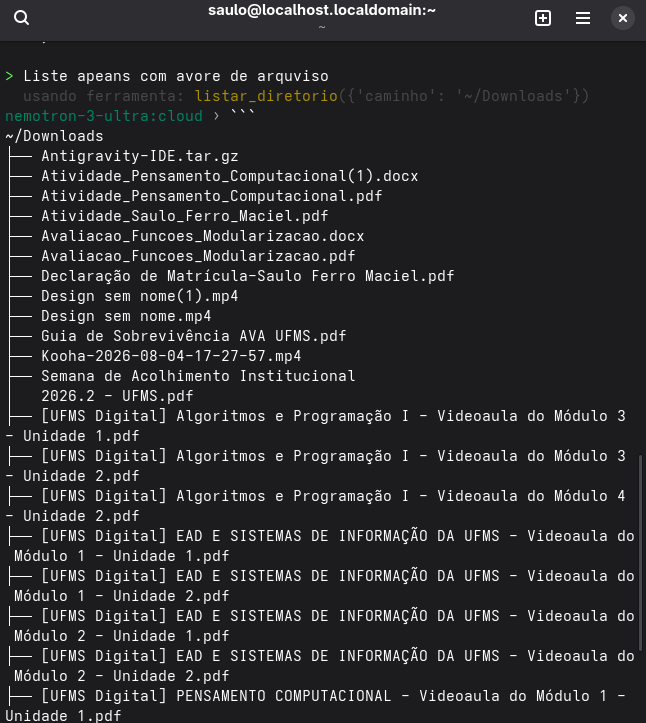Click Avaliacao_Funcoes_Modularizacao.docx entry
This screenshot has width=646, height=723.
pyautogui.click(x=203, y=236)
